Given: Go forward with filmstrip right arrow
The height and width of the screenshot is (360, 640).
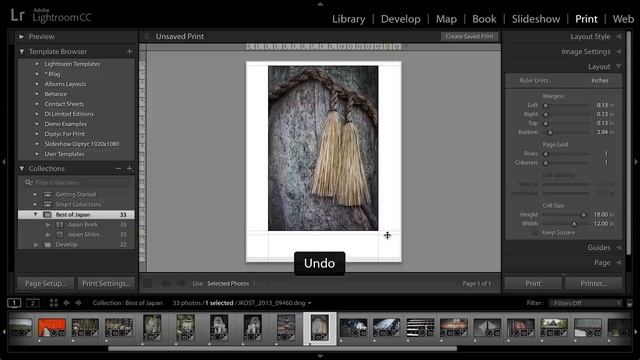Looking at the screenshot, I should coord(78,303).
